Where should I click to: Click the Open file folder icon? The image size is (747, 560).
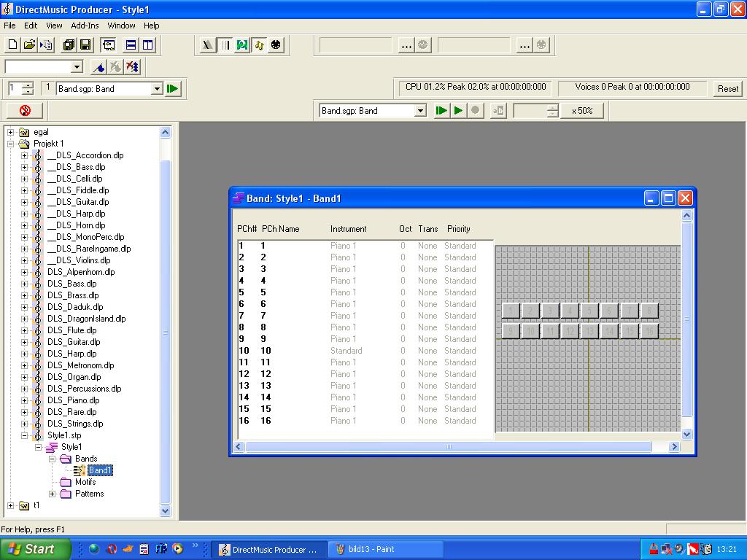29,45
